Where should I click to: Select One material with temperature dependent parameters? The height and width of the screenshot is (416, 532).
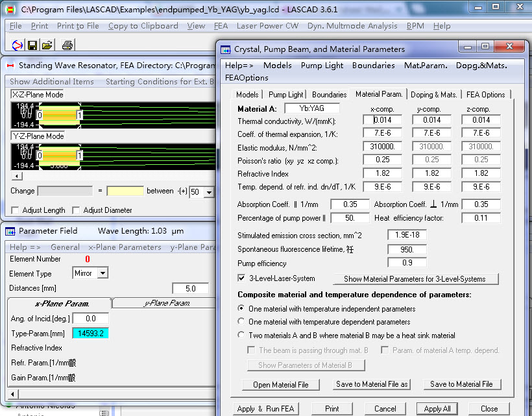[x=241, y=321]
